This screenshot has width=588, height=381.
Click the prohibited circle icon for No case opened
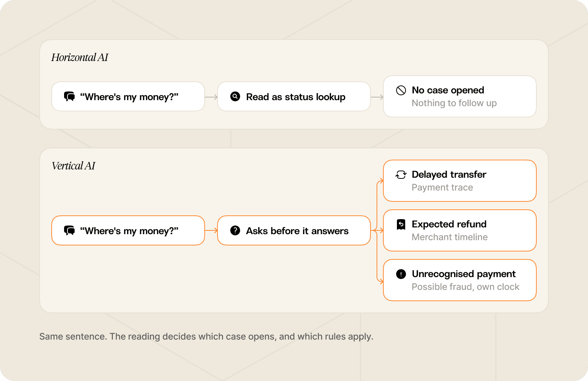pos(401,90)
